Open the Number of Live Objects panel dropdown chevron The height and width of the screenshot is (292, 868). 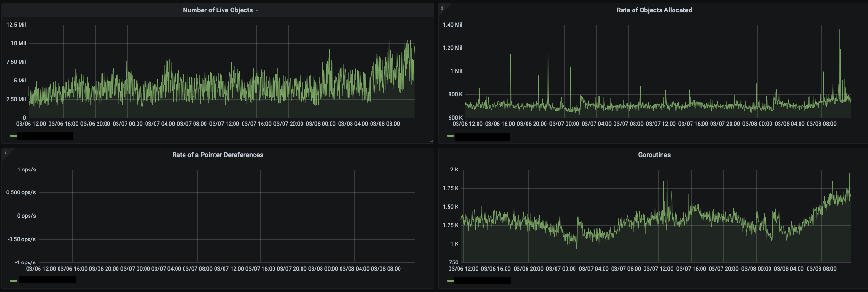tap(257, 10)
